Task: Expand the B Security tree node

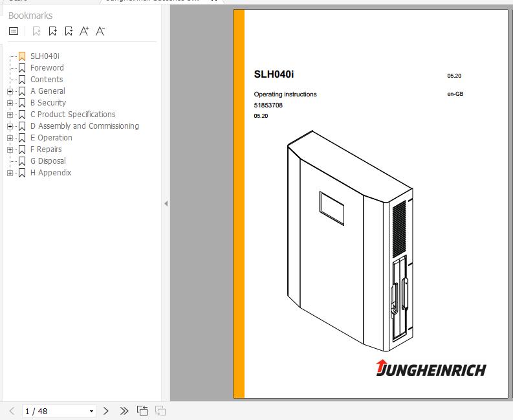Action: [x=10, y=103]
